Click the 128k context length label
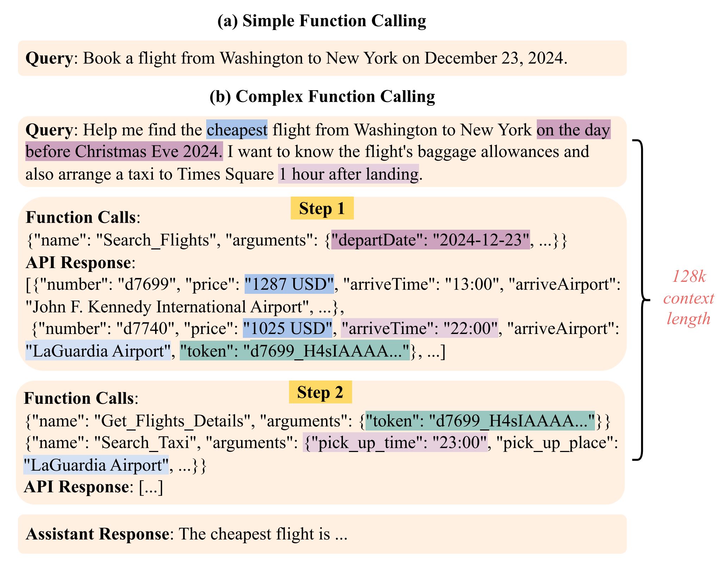Screen dimensions: 725x588 [x=688, y=298]
